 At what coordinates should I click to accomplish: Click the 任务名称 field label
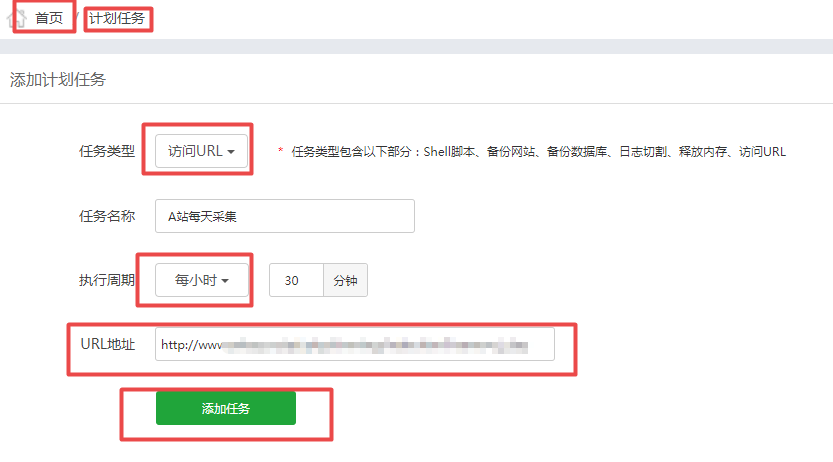click(107, 216)
